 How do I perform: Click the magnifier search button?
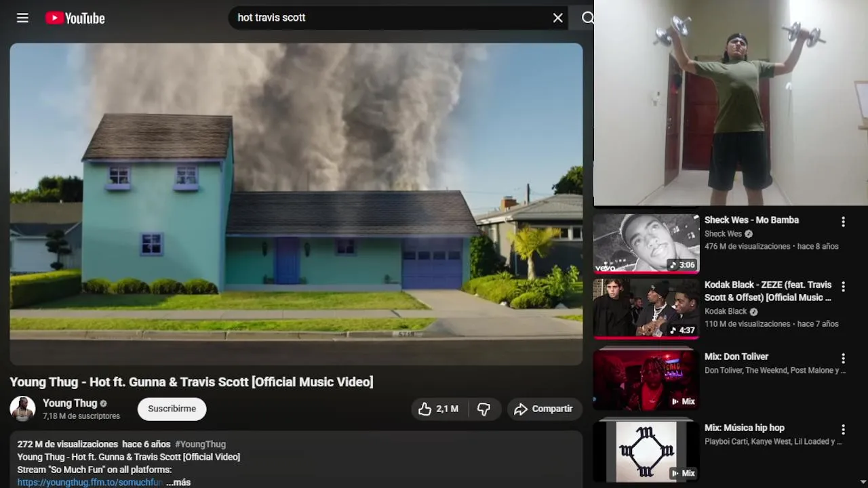click(x=587, y=18)
